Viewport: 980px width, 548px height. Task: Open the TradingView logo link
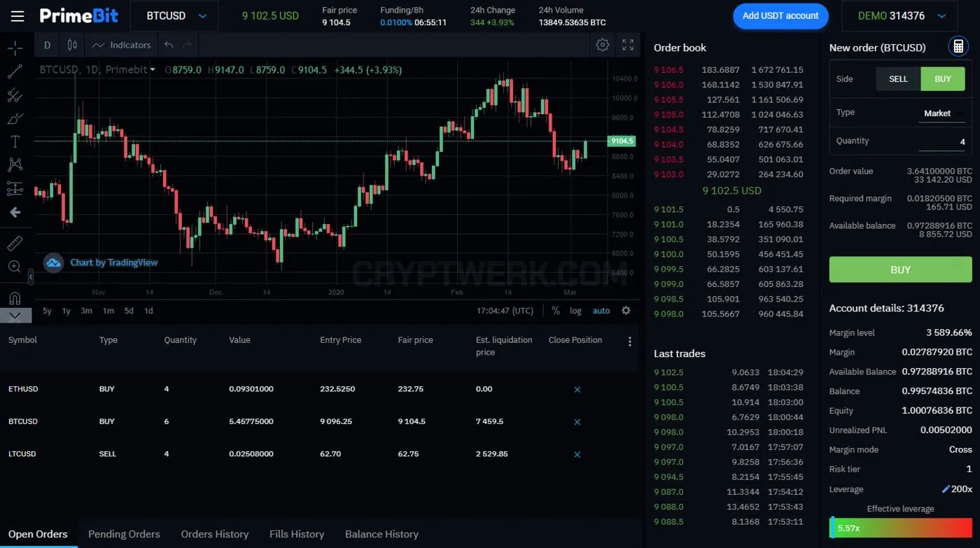[x=54, y=263]
